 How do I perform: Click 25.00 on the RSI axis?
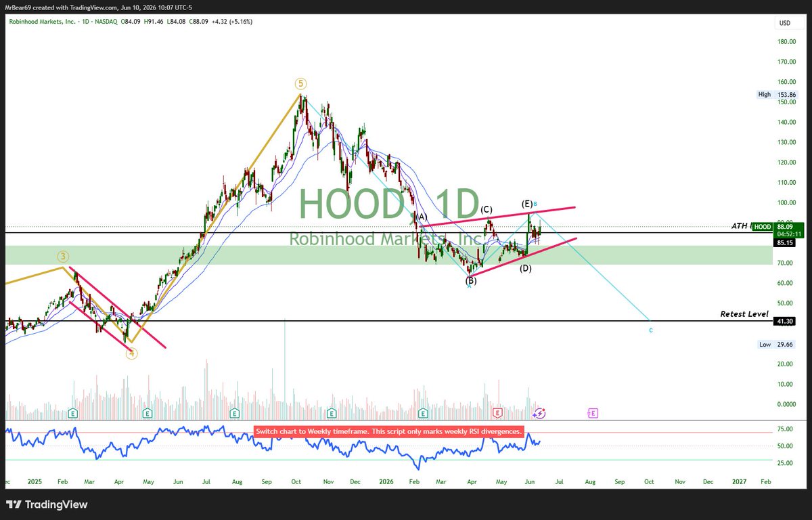coord(785,463)
